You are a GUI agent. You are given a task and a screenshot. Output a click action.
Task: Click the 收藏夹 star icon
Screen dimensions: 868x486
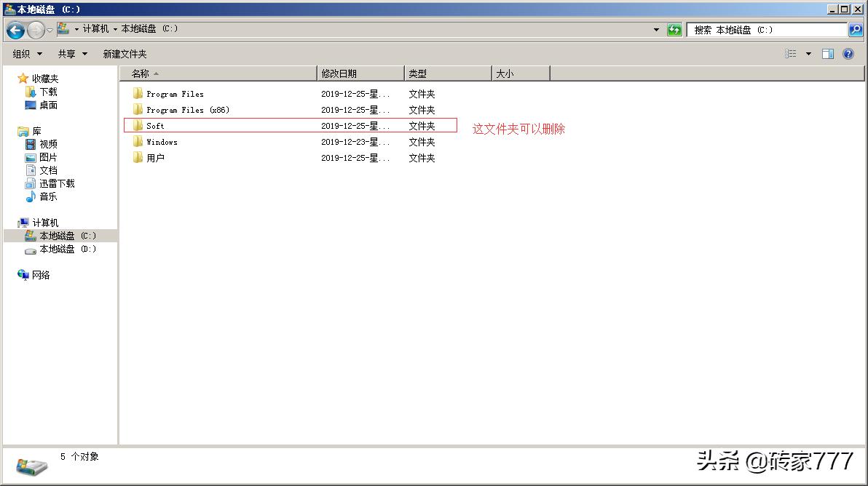[x=23, y=79]
